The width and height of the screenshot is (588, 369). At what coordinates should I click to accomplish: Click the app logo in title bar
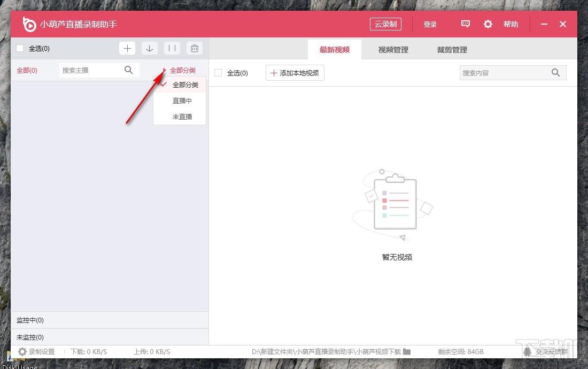[x=29, y=25]
